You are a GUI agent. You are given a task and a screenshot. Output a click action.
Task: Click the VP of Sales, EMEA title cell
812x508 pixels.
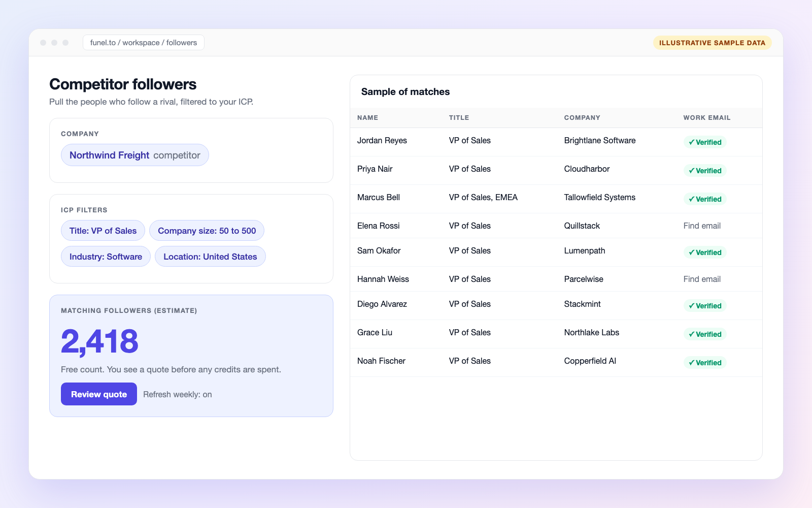pyautogui.click(x=483, y=197)
